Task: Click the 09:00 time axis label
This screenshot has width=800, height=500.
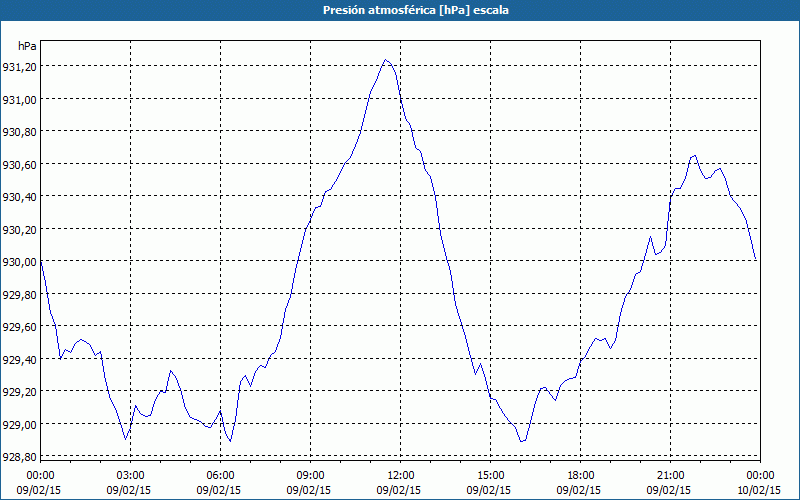Action: click(x=311, y=476)
